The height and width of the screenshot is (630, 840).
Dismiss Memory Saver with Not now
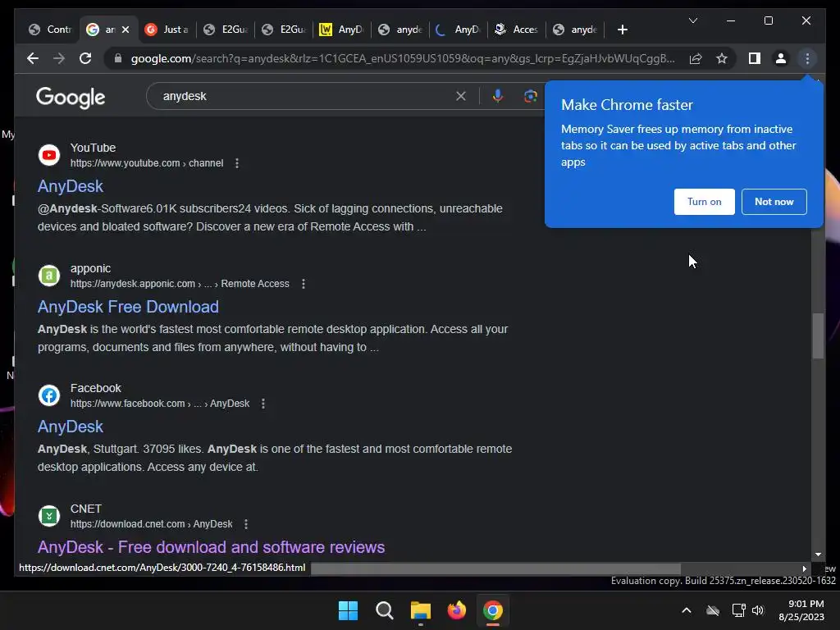774,202
